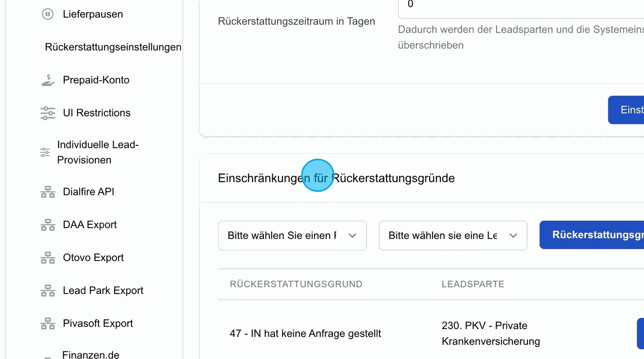Open Individuelle Lead-Provisionen entry
Image resolution: width=644 pixels, height=359 pixels.
98,152
